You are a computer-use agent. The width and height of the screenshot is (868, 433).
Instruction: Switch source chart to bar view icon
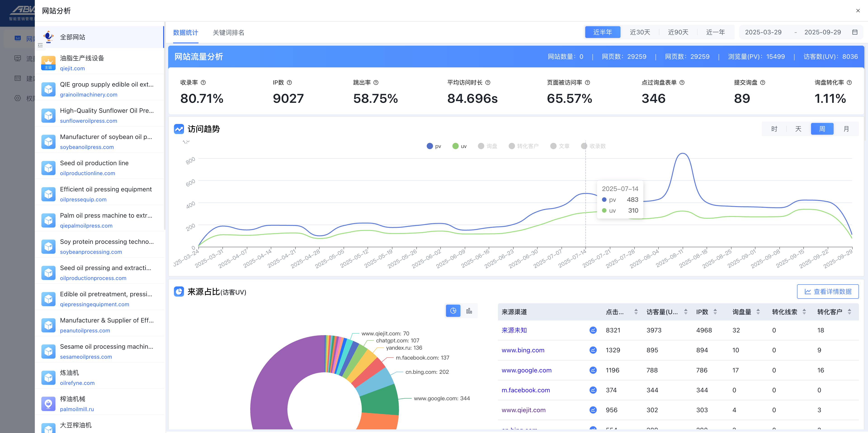pos(469,311)
